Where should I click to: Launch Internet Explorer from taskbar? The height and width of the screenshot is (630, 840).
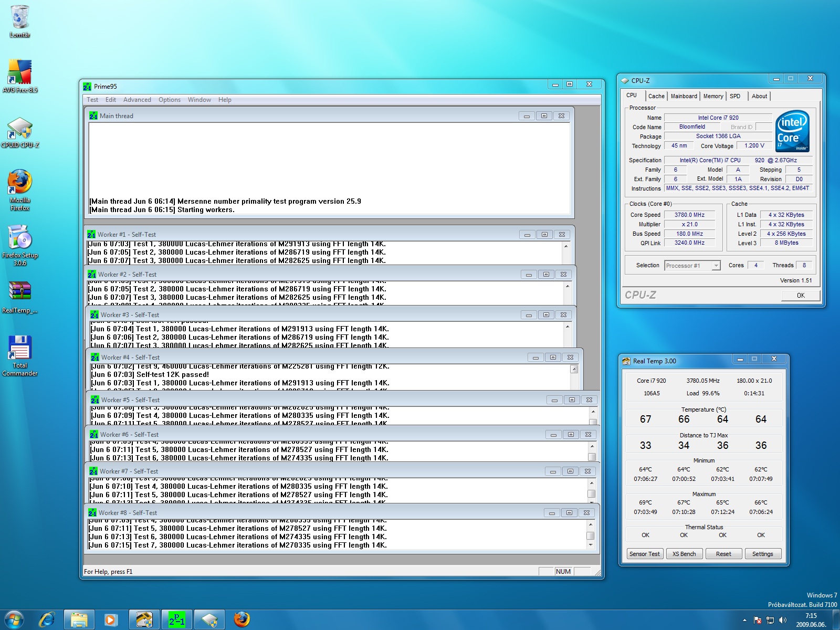click(x=47, y=620)
